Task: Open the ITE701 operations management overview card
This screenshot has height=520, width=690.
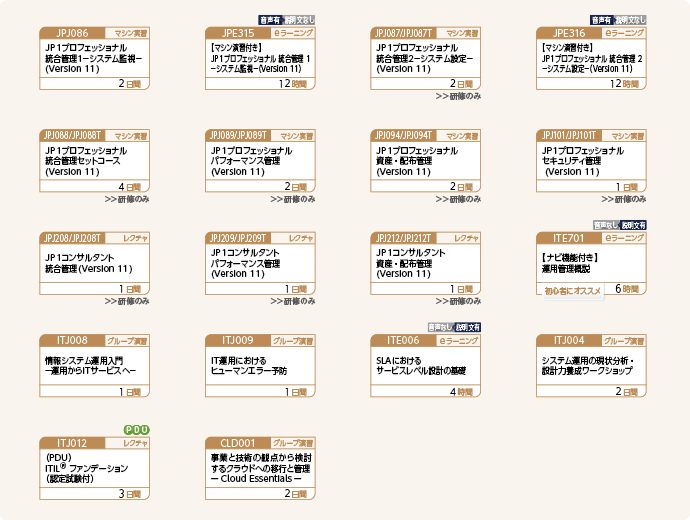Action: [x=591, y=264]
